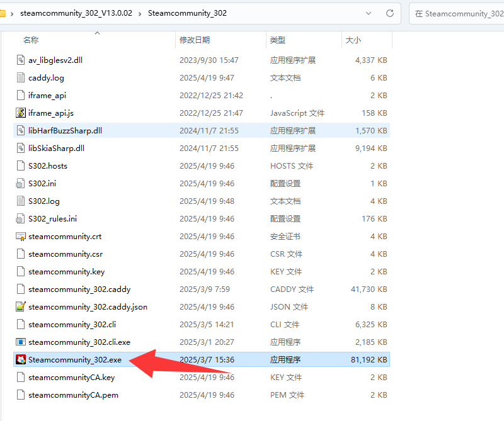This screenshot has height=421, width=504.
Task: Click the steamcommunity_302.caddy.json file icon
Action: [x=21, y=307]
